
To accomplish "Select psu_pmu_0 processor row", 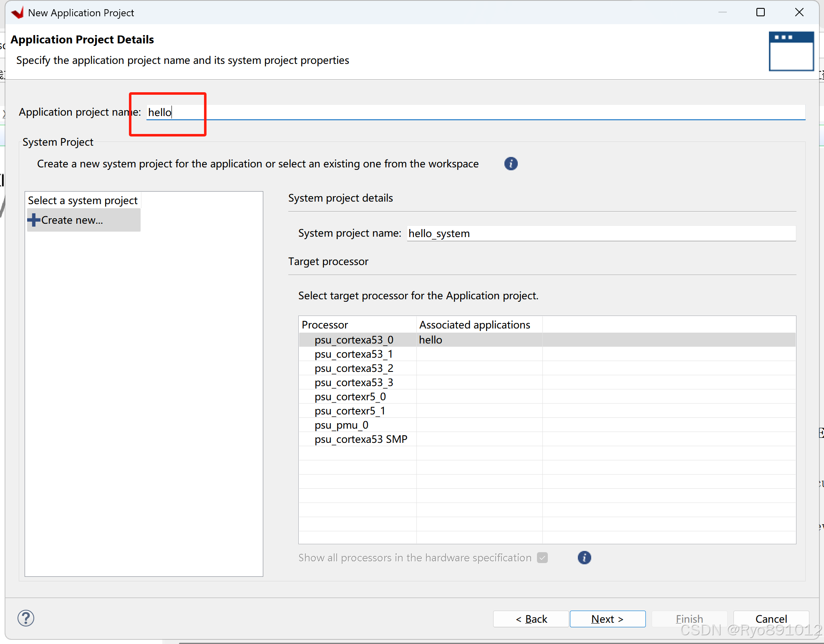I will click(x=341, y=425).
